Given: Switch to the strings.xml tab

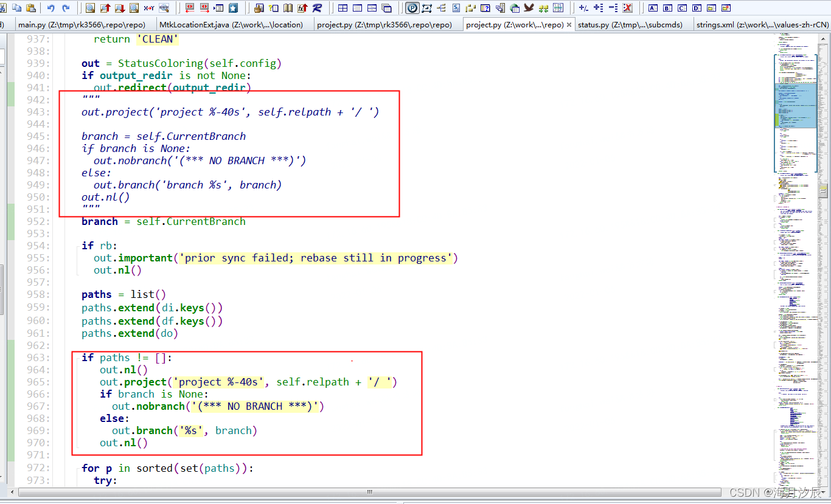Looking at the screenshot, I should [762, 25].
